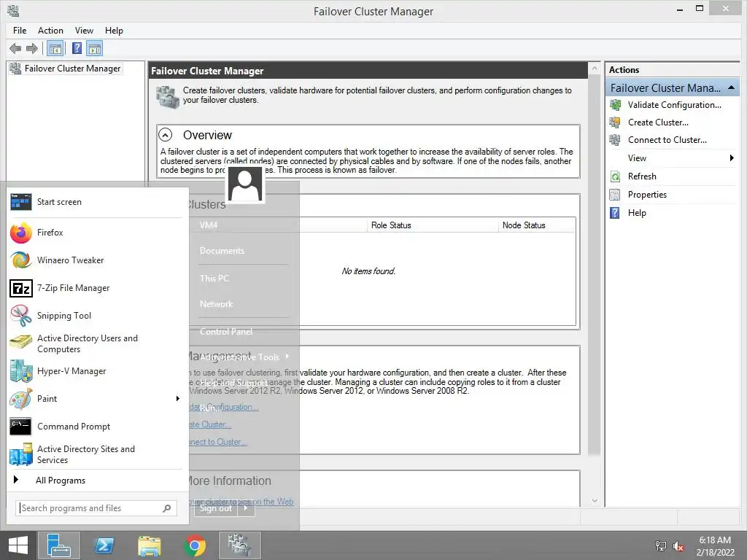The width and height of the screenshot is (747, 560).
Task: Open Firefox from the Start menu
Action: pyautogui.click(x=96, y=233)
